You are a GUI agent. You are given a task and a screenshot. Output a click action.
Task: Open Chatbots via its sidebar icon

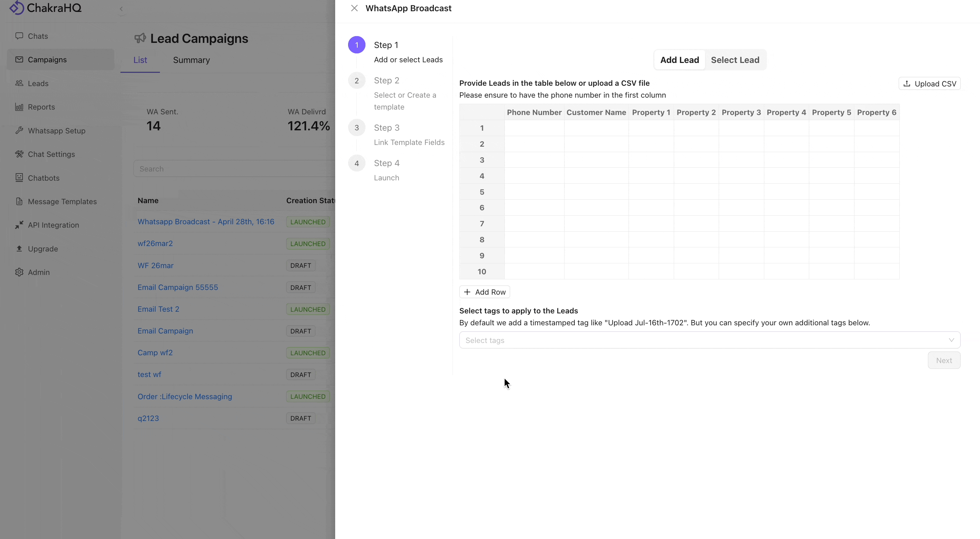(19, 178)
